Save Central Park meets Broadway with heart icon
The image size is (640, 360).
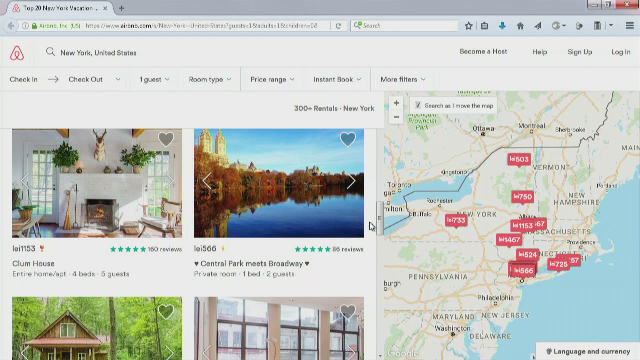(348, 139)
